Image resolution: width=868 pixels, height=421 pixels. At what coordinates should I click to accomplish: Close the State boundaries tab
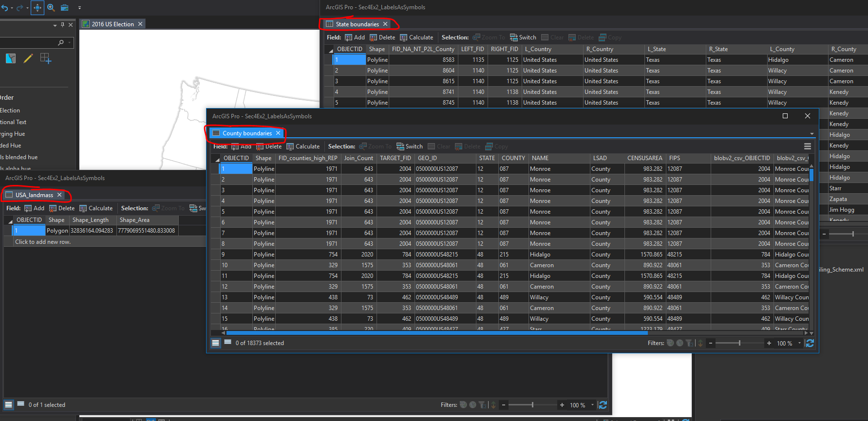(385, 24)
